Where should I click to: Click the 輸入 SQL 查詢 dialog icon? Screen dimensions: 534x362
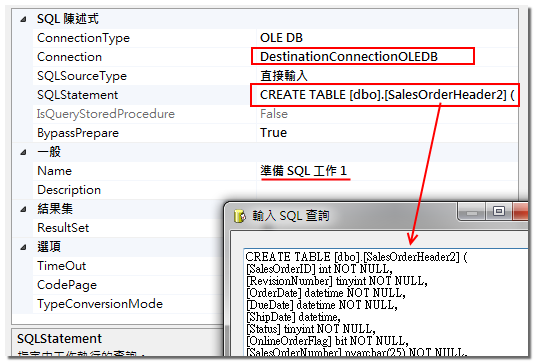click(240, 216)
